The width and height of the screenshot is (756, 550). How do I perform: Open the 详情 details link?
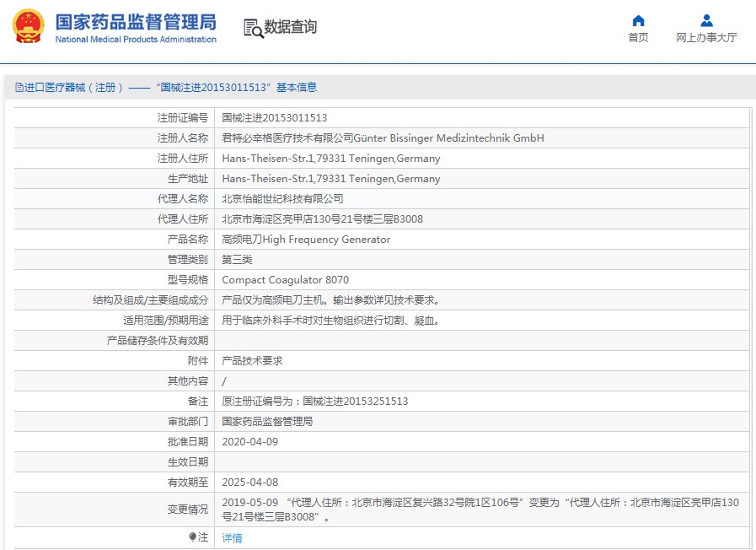[232, 538]
